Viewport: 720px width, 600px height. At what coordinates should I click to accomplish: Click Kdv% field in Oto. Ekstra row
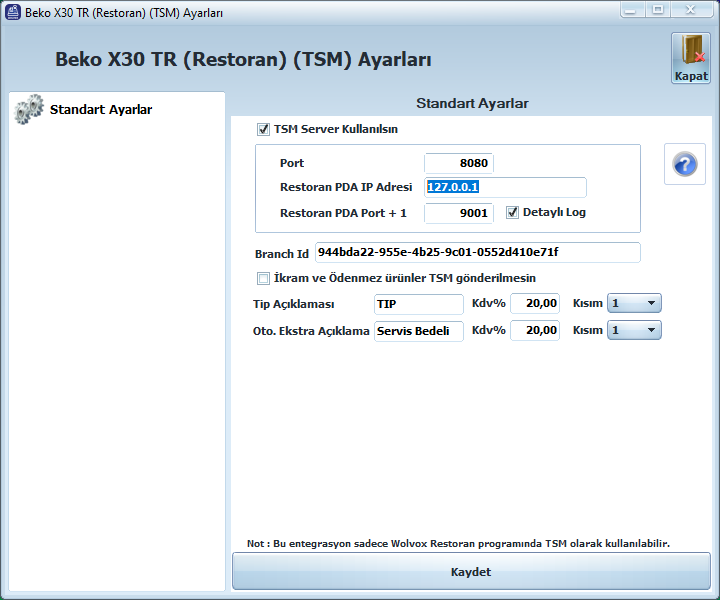(534, 331)
